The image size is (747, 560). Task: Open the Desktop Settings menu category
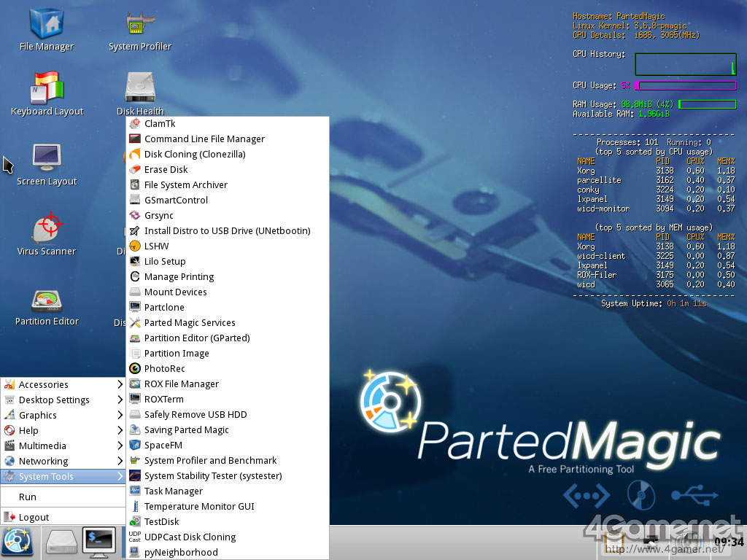63,400
